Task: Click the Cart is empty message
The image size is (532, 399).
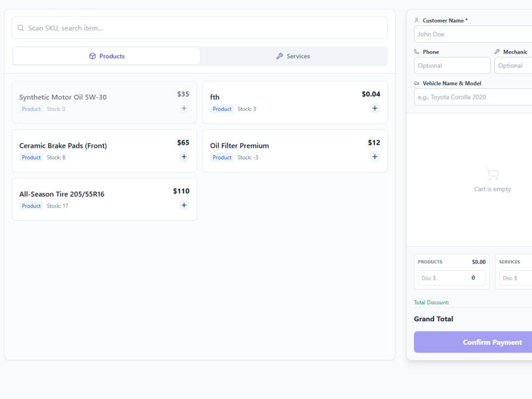Action: click(x=492, y=189)
